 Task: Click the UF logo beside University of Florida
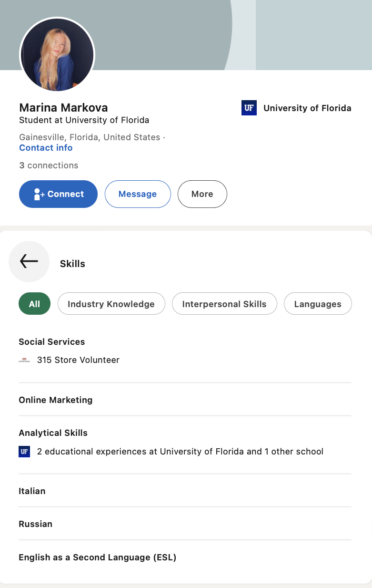point(249,108)
